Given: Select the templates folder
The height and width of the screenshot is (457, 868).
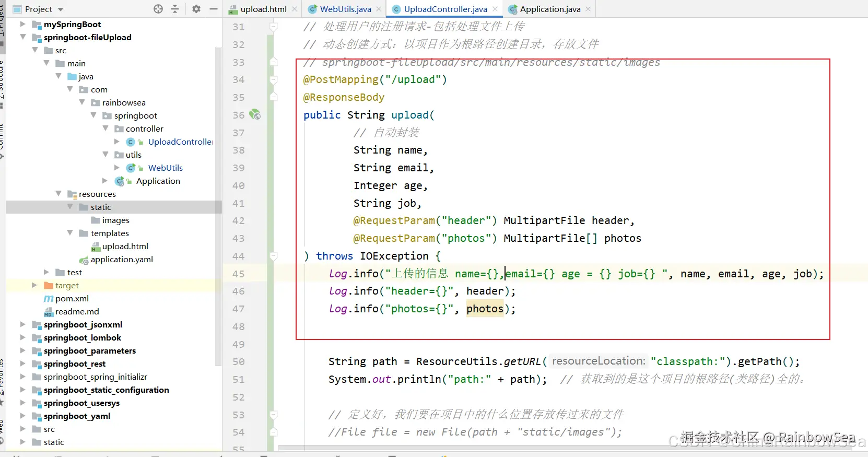Looking at the screenshot, I should (110, 233).
